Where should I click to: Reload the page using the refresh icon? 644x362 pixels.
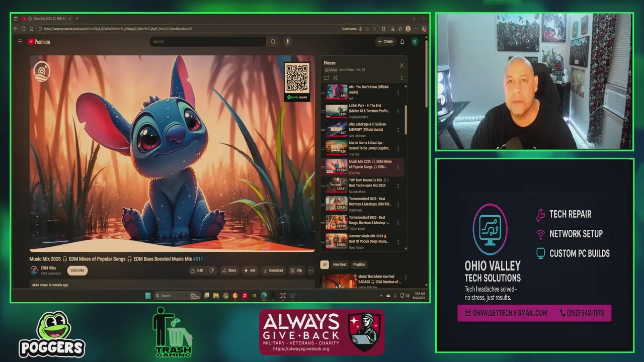(x=23, y=29)
